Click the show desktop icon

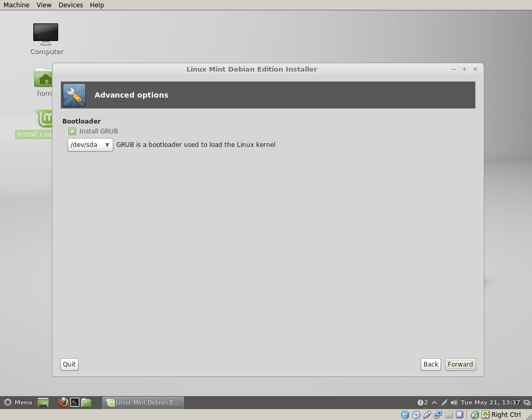tap(44, 402)
